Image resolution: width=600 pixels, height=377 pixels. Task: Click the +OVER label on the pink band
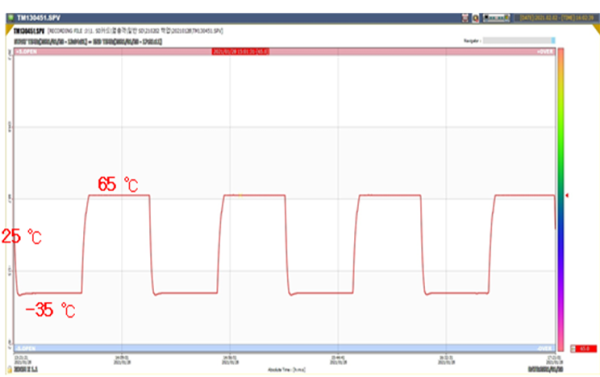(545, 52)
